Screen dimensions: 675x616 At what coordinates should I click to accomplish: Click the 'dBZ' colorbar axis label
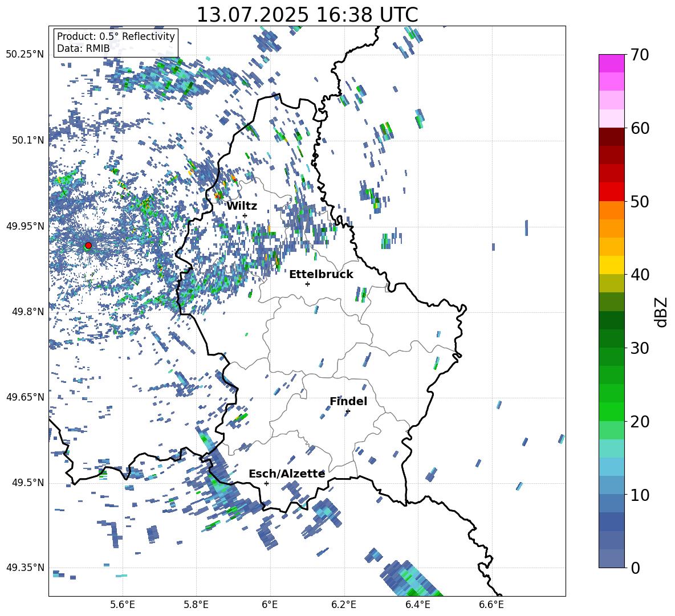[662, 312]
